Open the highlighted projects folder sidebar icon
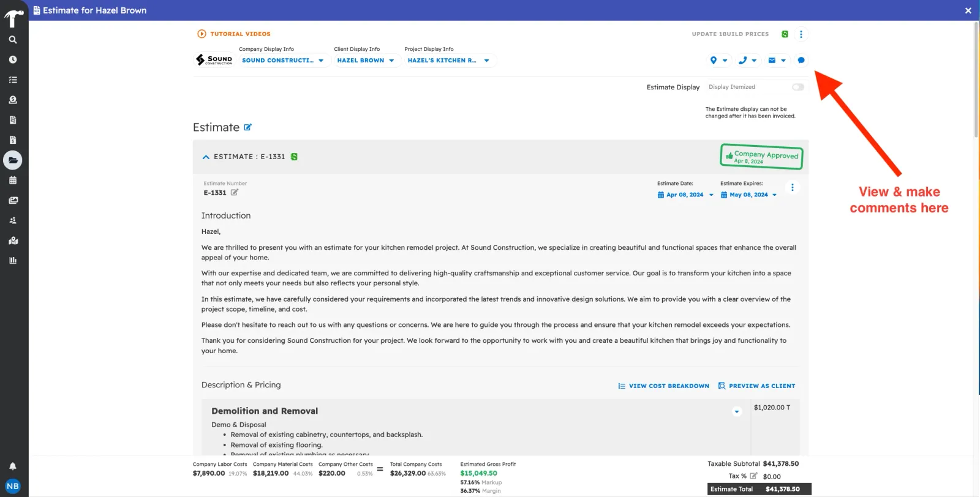Viewport: 980px width, 497px height. click(x=13, y=160)
